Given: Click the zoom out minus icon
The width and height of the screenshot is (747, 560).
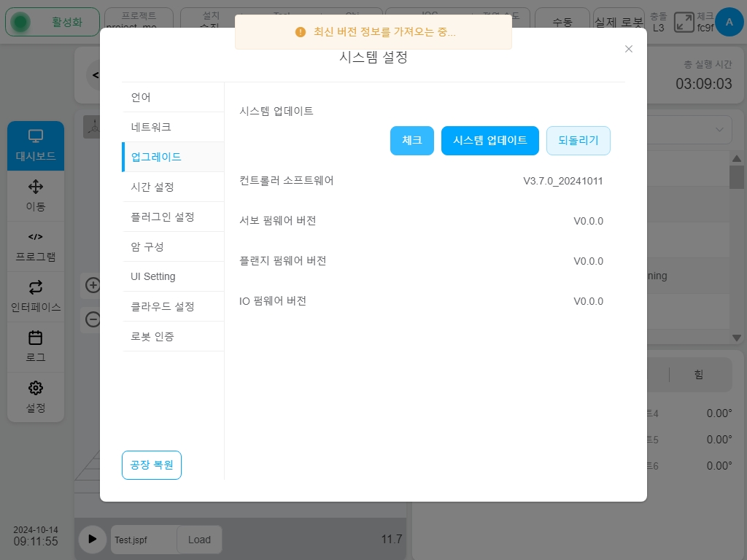Looking at the screenshot, I should (x=93, y=319).
